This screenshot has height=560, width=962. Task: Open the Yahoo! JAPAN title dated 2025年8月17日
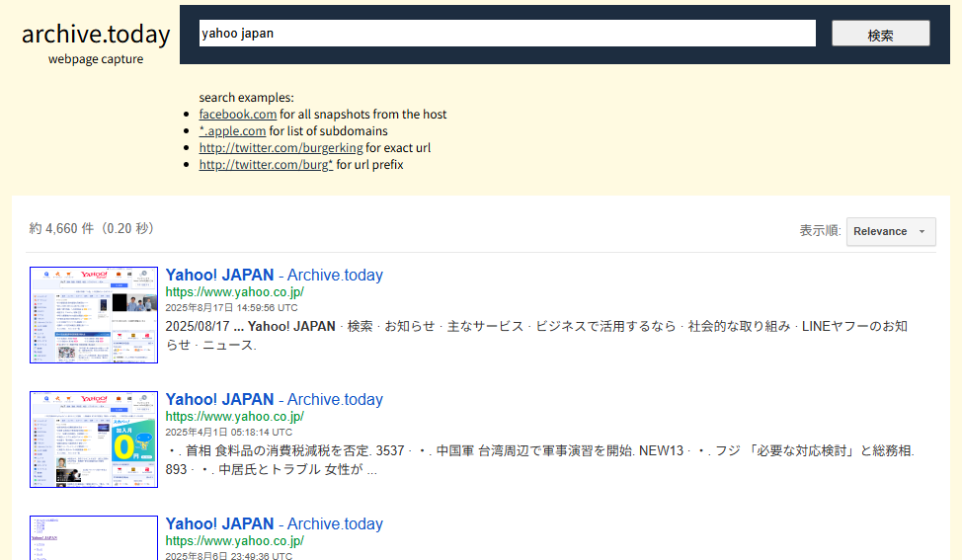[x=275, y=275]
